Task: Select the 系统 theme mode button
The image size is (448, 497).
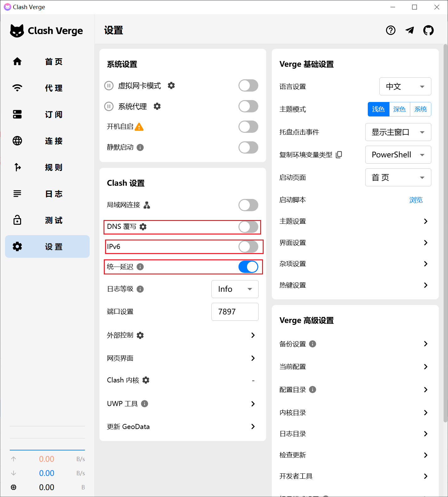Action: click(x=421, y=109)
